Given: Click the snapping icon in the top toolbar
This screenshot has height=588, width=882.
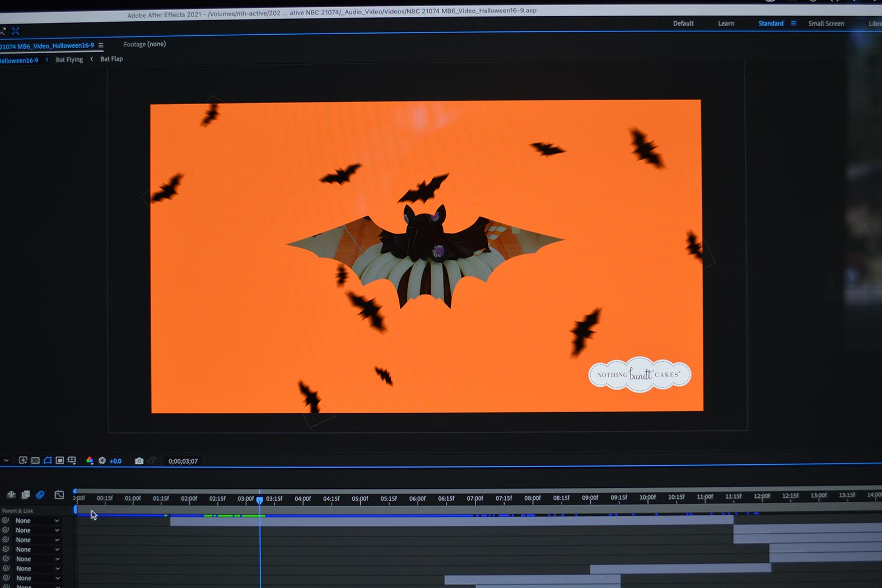Looking at the screenshot, I should (x=16, y=31).
